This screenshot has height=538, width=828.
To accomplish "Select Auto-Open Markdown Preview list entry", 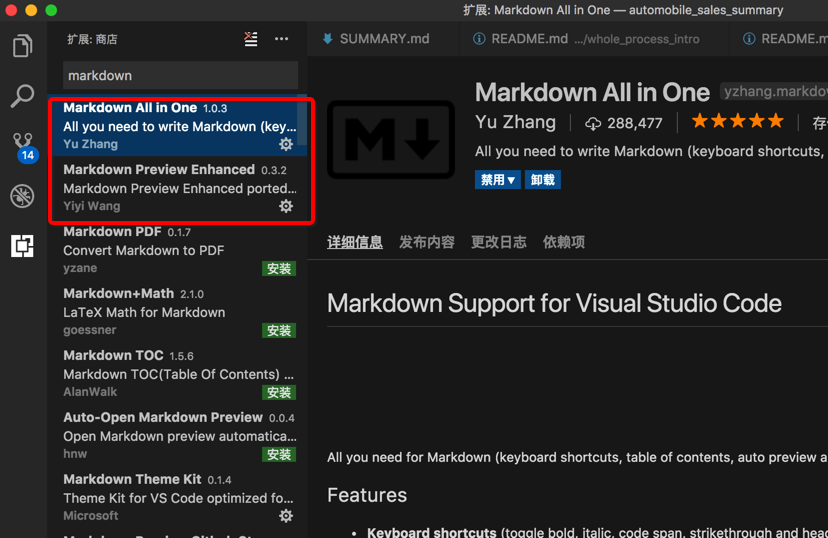I will (x=177, y=435).
